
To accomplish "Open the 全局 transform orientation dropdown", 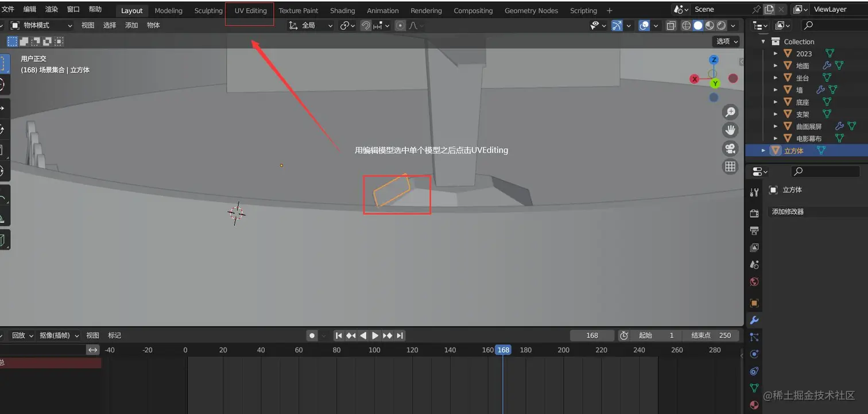I will (x=310, y=25).
